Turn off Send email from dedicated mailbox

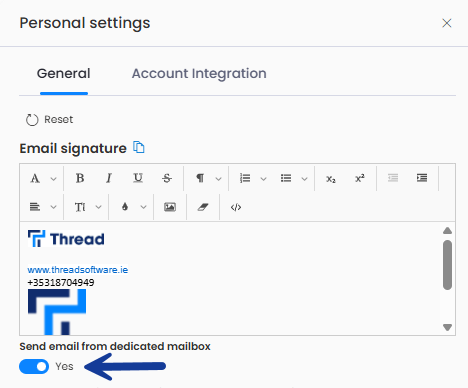[34, 367]
